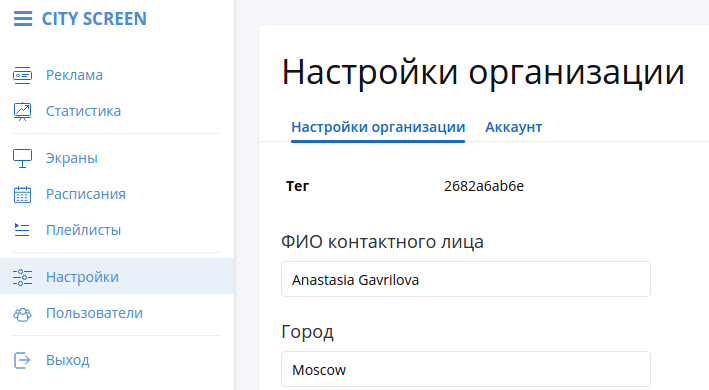Open Расписания schedules page

click(86, 194)
